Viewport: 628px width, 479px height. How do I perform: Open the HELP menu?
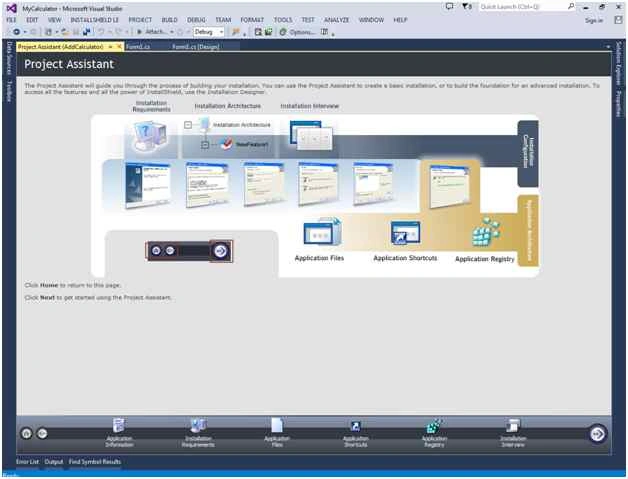click(400, 20)
